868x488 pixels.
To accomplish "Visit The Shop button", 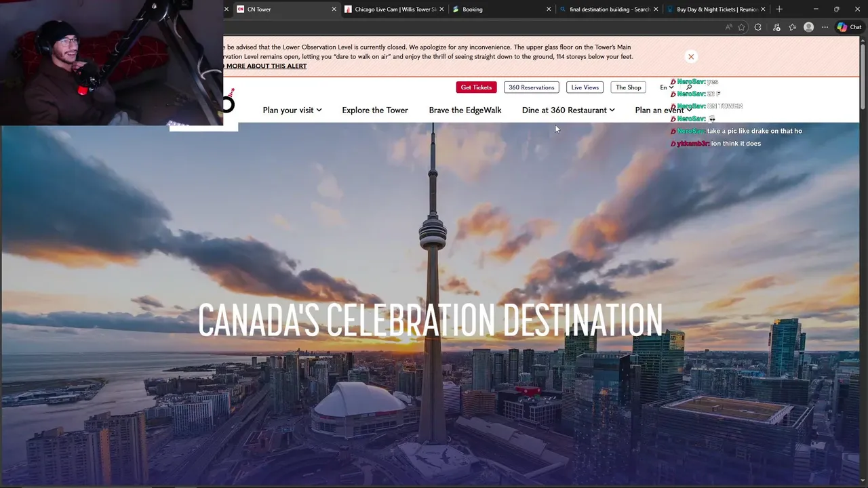I will (628, 87).
